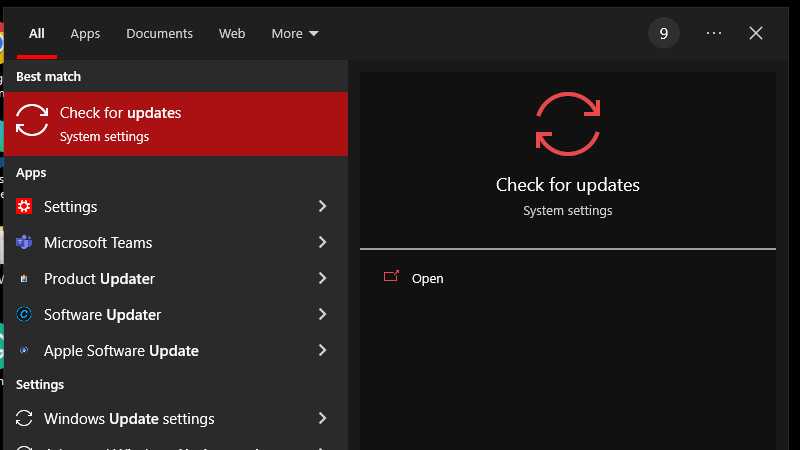Click the sync icon in best match result

32,120
